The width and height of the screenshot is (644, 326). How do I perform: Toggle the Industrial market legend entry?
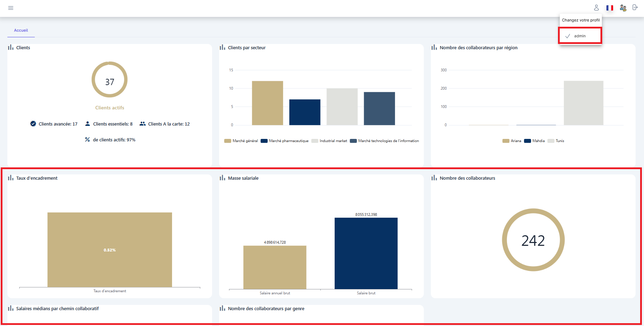333,141
